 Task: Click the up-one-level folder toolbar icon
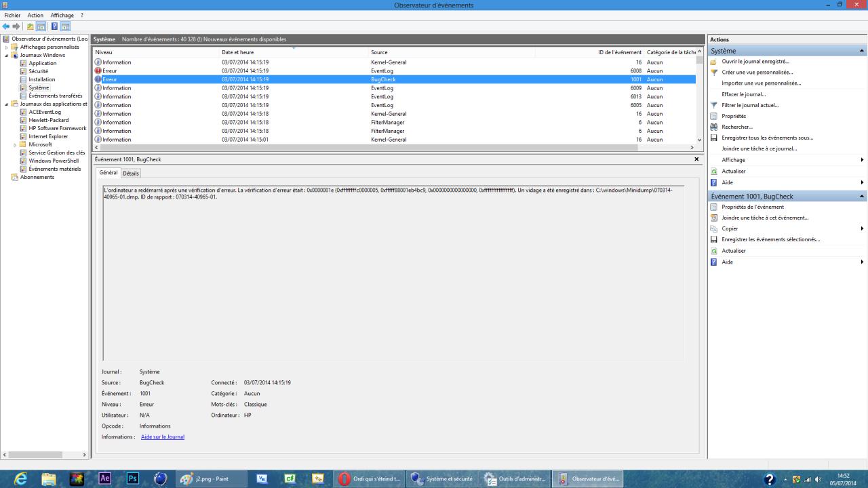[30, 26]
